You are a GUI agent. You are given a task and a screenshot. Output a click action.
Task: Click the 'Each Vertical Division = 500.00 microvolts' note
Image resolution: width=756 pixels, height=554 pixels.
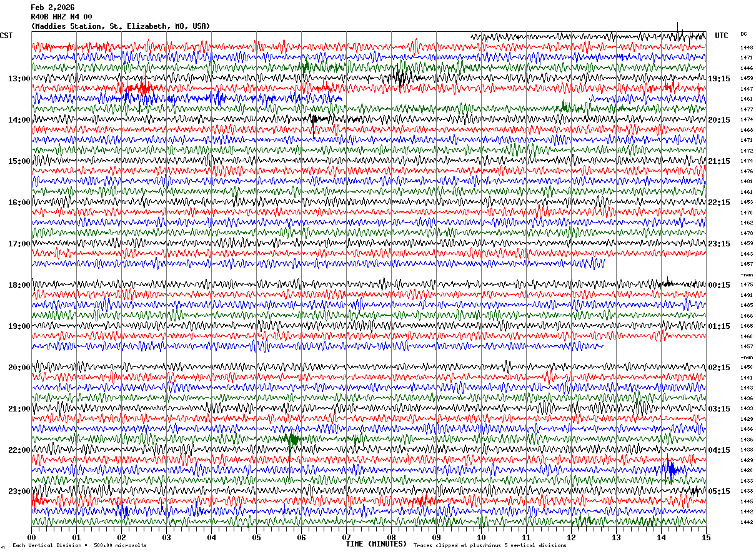(x=79, y=545)
